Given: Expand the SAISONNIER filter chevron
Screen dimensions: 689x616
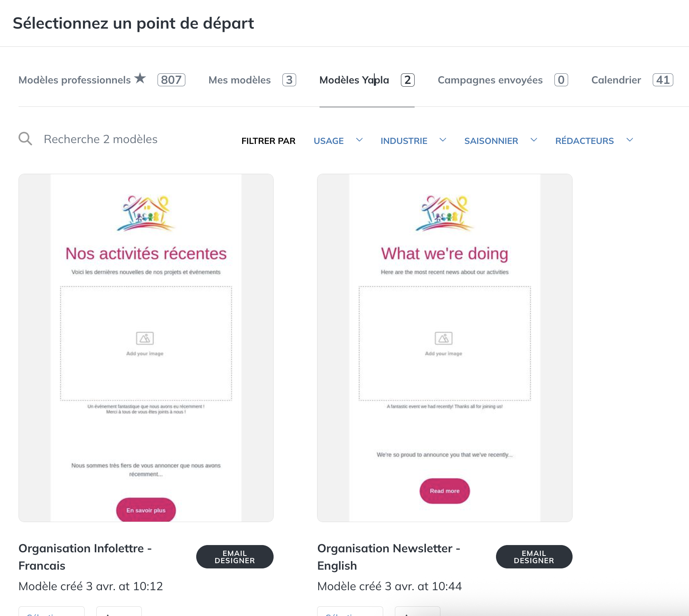Looking at the screenshot, I should coord(534,140).
